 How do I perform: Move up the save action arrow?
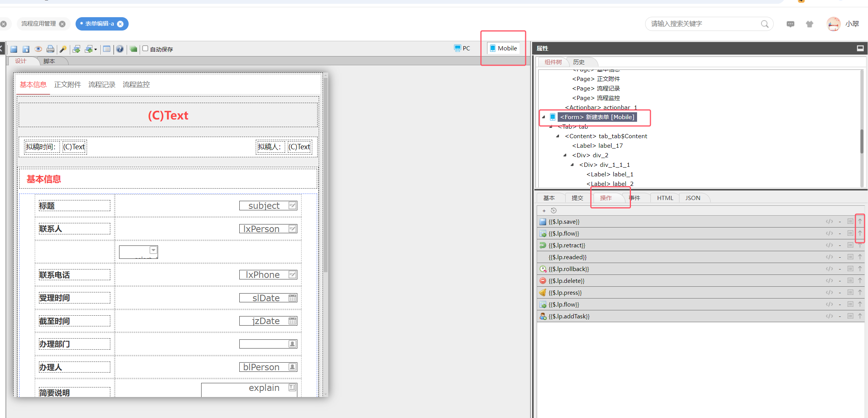click(x=860, y=221)
